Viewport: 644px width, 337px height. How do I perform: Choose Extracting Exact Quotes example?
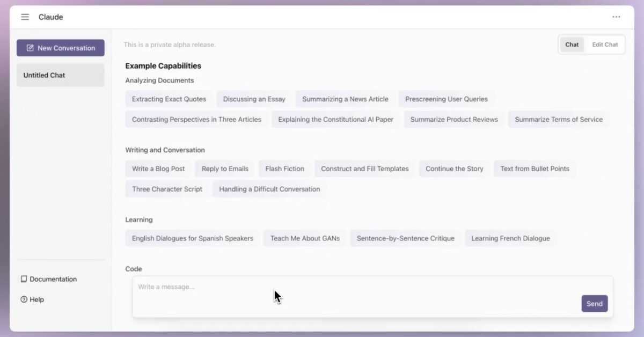pyautogui.click(x=169, y=99)
